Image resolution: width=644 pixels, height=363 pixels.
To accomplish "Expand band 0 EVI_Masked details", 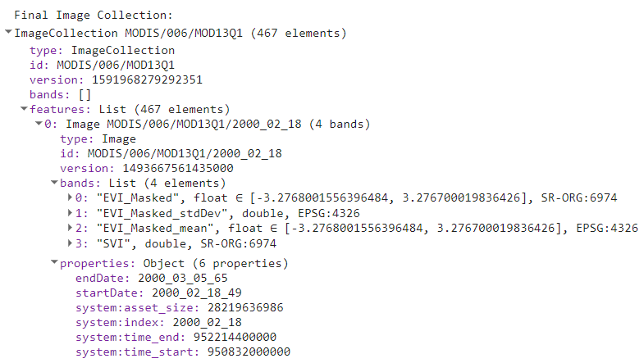I will [70, 197].
